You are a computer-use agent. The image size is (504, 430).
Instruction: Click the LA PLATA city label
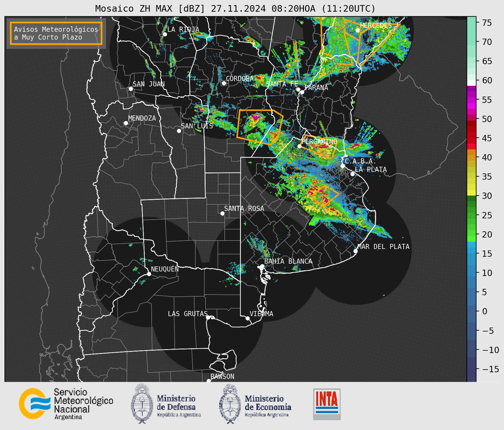tap(371, 170)
